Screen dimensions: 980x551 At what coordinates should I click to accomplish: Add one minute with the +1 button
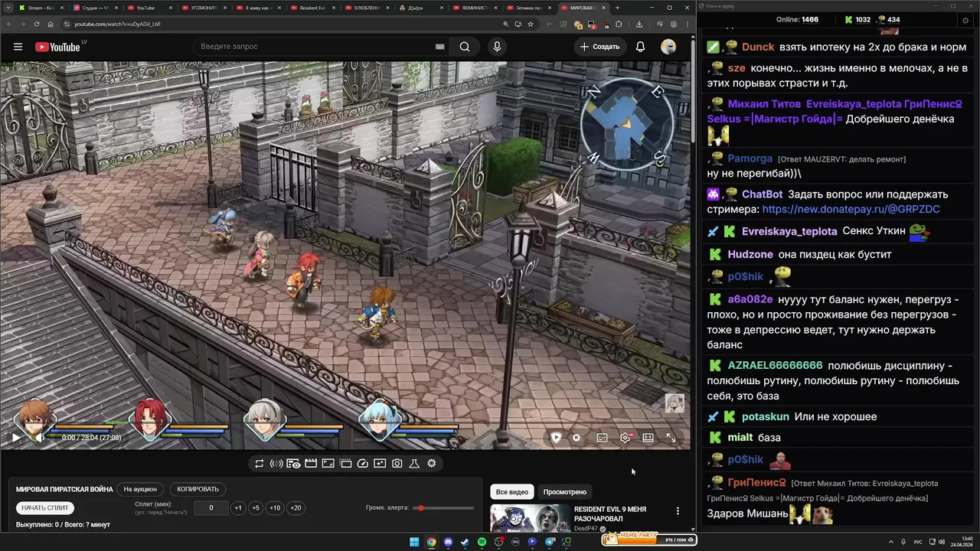click(x=238, y=508)
